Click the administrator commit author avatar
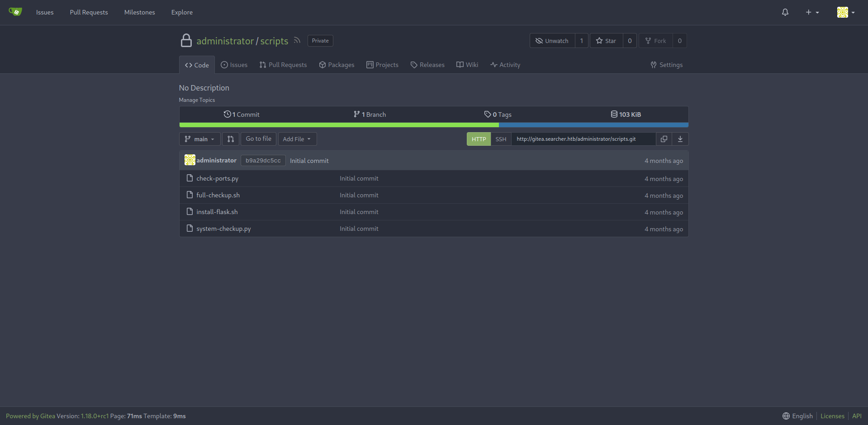Viewport: 868px width, 425px height. [x=190, y=160]
